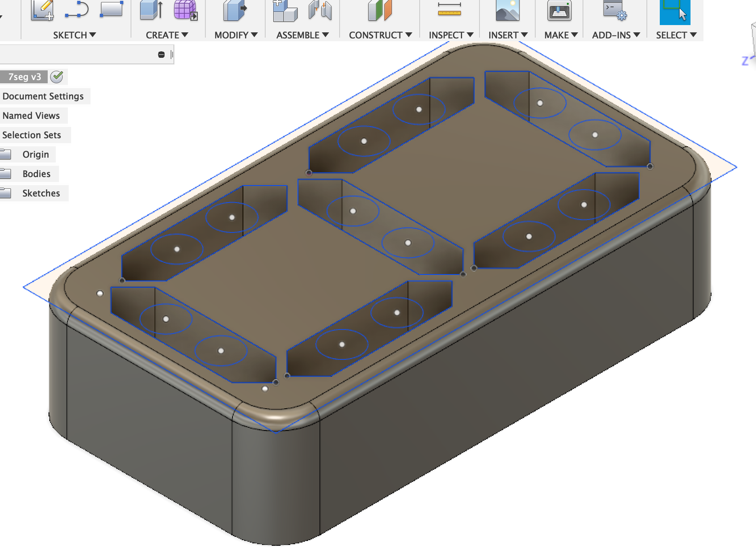Expand the SKETCH dropdown menu
The height and width of the screenshot is (549, 756).
74,35
